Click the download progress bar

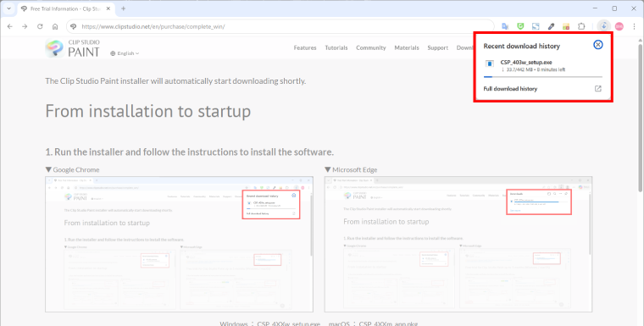(x=543, y=77)
